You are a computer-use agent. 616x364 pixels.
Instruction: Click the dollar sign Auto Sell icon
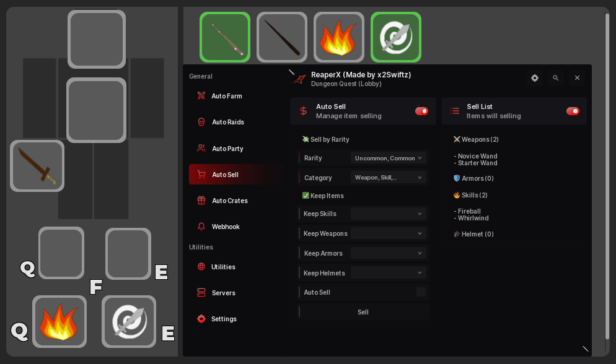[303, 111]
